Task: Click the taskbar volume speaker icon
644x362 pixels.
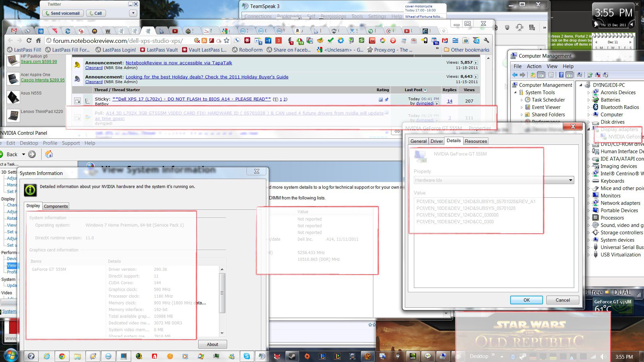Action: 603,357
